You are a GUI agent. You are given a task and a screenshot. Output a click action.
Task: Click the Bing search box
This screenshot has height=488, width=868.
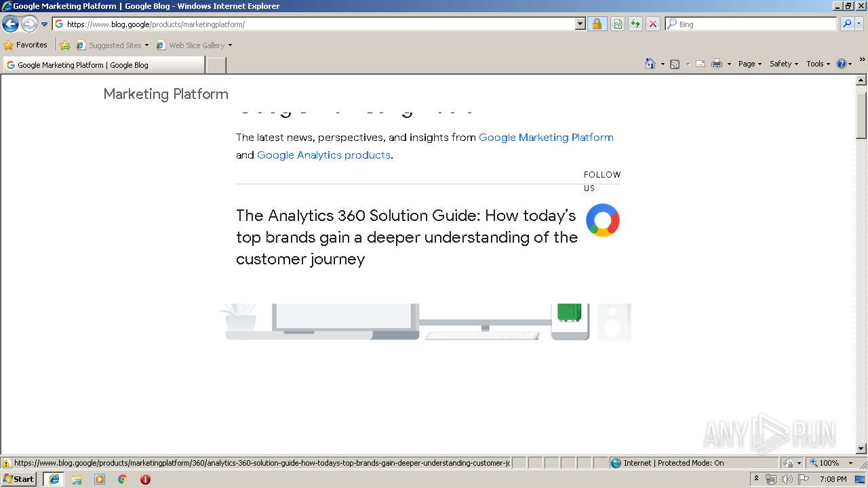tap(751, 24)
